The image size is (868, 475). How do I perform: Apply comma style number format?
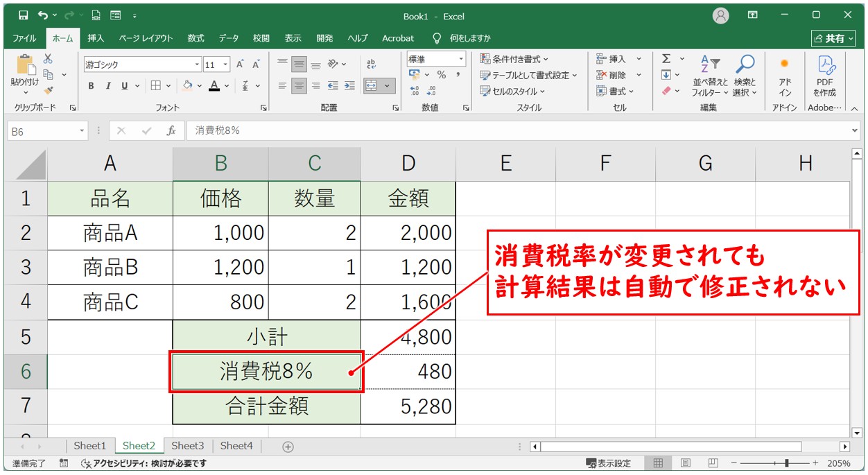point(458,75)
